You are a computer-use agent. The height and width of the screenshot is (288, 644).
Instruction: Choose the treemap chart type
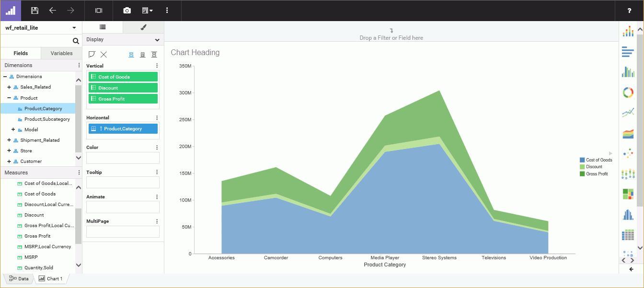[628, 194]
